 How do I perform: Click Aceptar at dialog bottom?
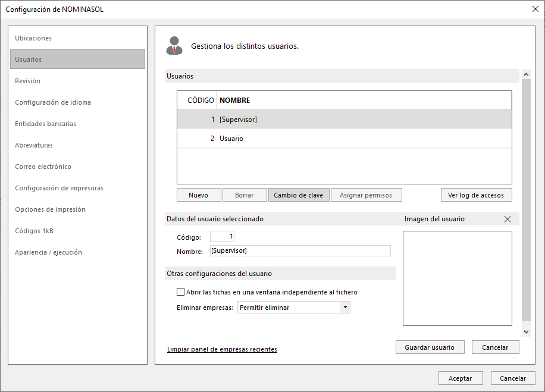[x=460, y=378]
